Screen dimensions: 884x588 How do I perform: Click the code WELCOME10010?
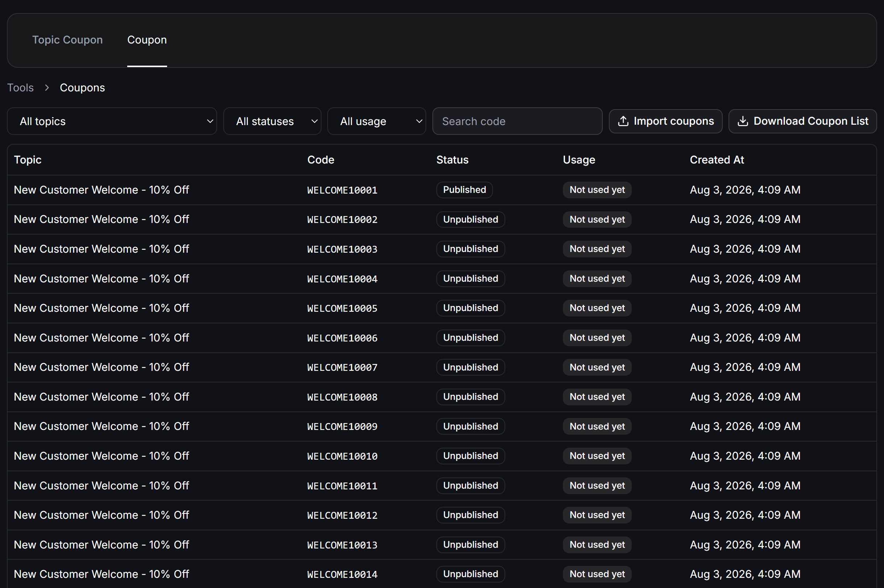pyautogui.click(x=342, y=456)
